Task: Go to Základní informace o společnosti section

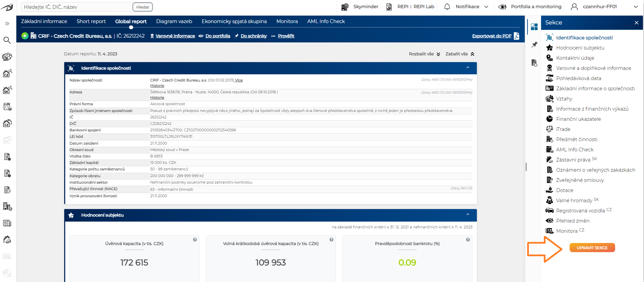Action: (595, 89)
